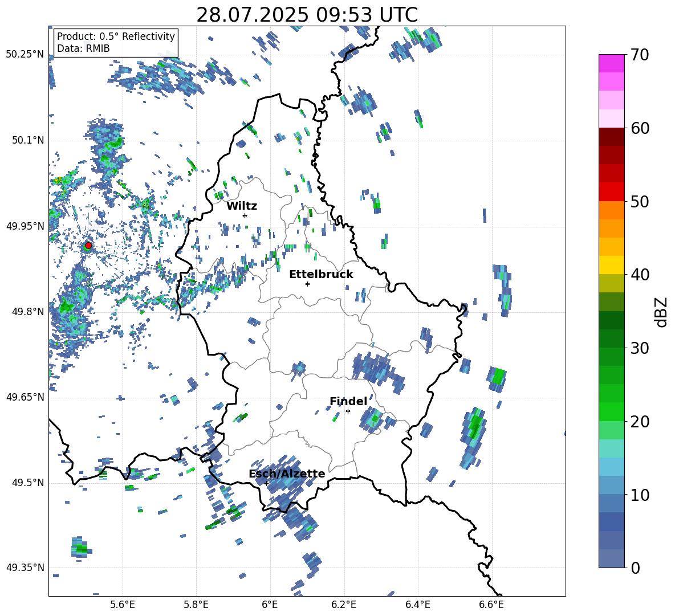
Task: Click the 49.65°N latitude label
Action: (25, 397)
